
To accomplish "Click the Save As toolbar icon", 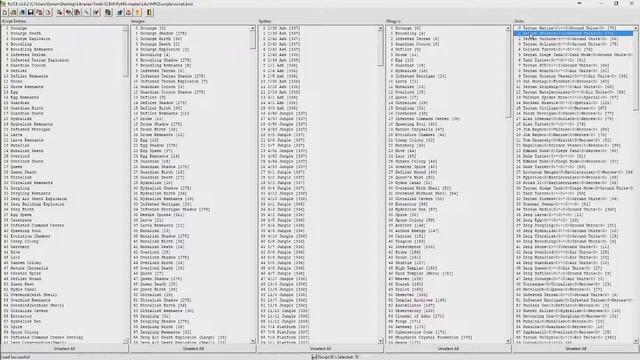I will pyautogui.click(x=39, y=12).
